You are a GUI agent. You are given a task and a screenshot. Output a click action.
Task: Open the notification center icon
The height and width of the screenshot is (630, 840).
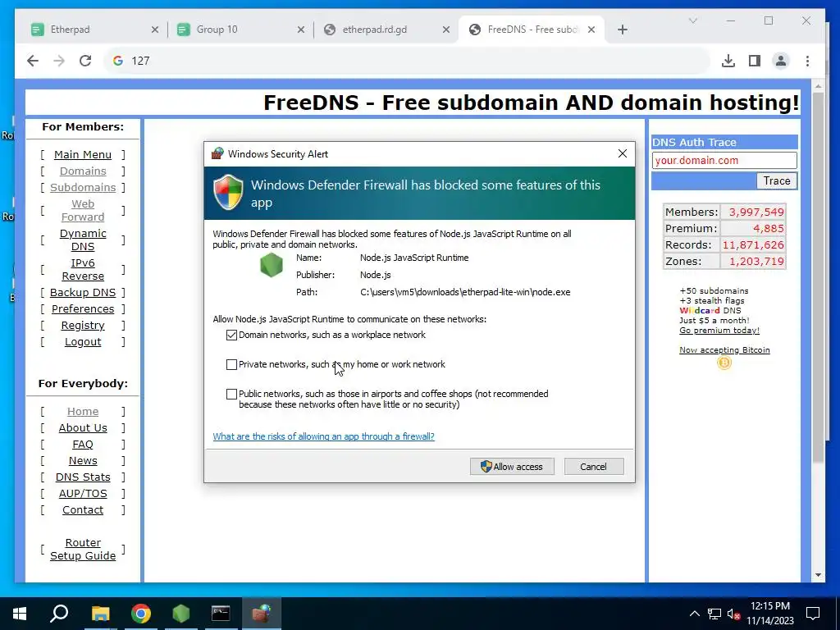[813, 614]
